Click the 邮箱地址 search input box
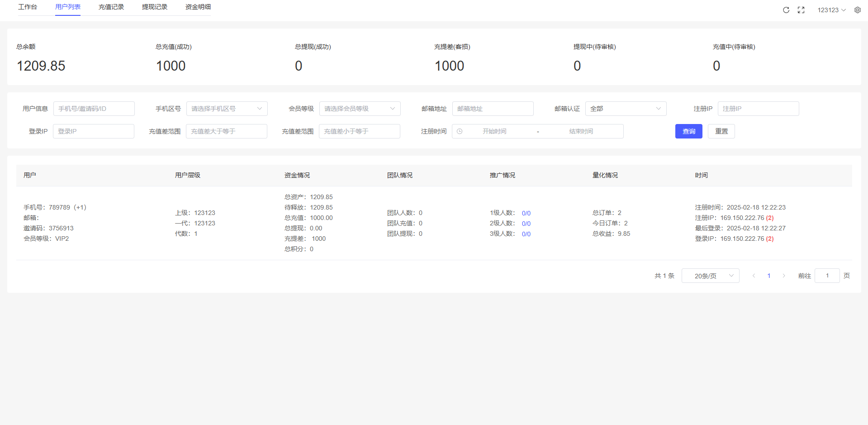868x425 pixels. (x=493, y=109)
